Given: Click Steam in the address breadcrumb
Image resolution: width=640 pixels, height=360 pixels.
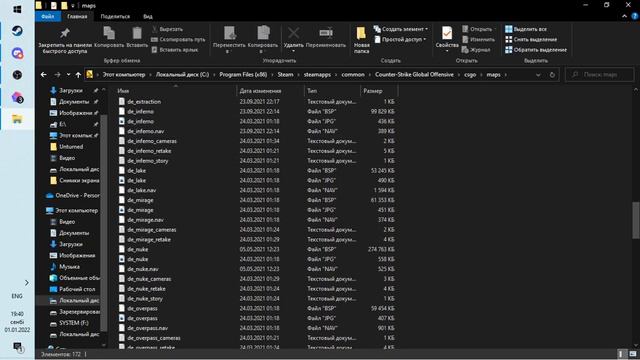Looking at the screenshot, I should click(285, 75).
